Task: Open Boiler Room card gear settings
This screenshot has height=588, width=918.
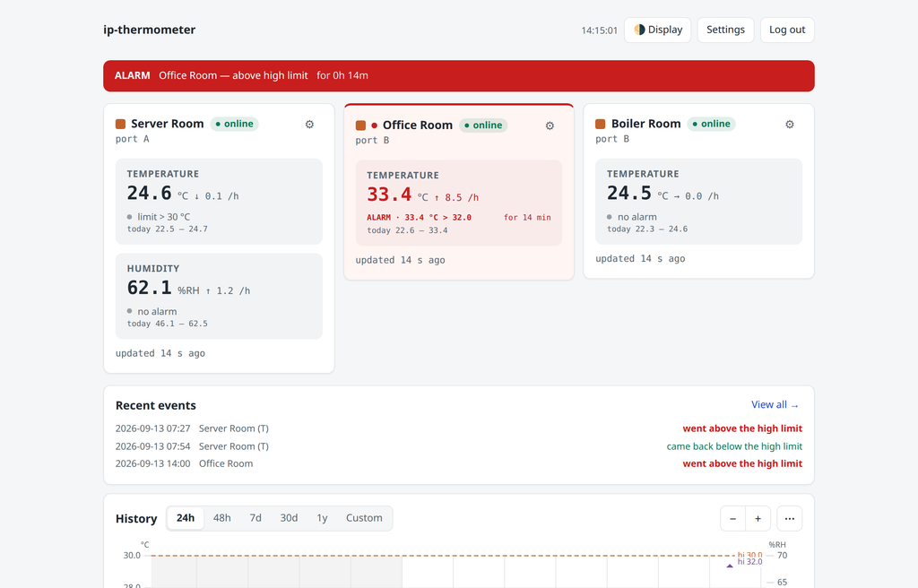Action: click(790, 125)
